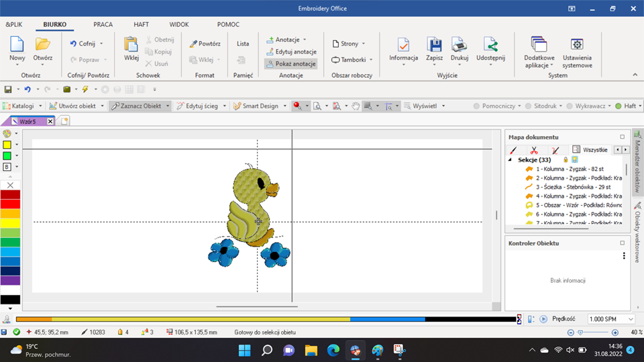Pick the purple color swatch in palette
The height and width of the screenshot is (362, 644).
tap(10, 280)
